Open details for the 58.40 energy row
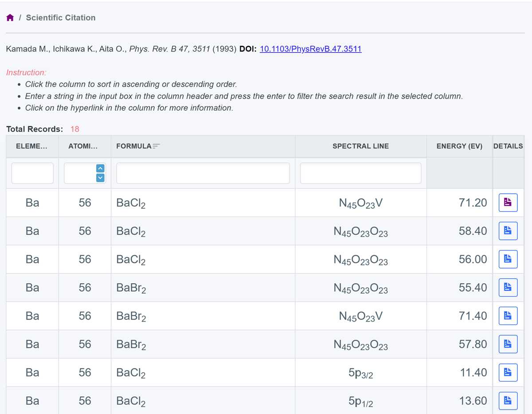 tap(508, 231)
